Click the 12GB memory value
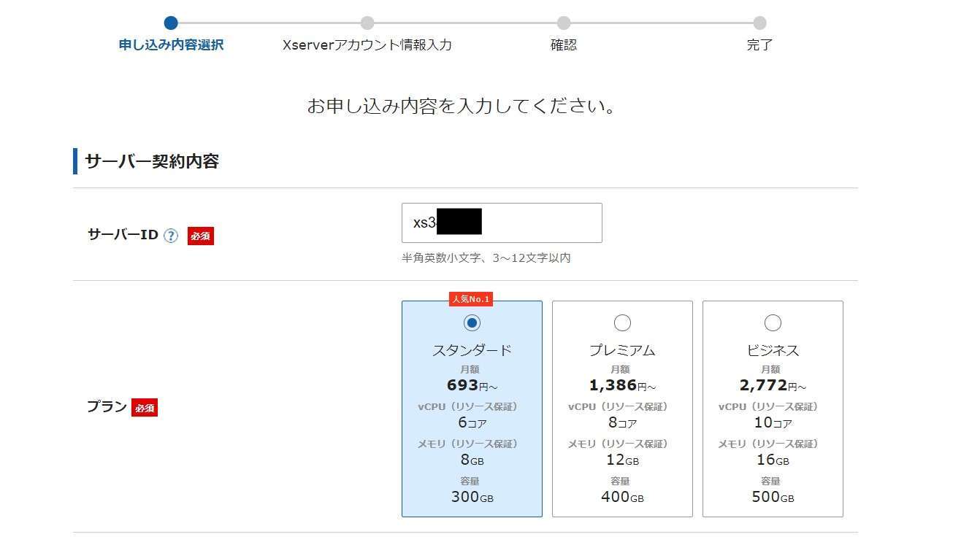Screen dimensions: 980x545 click(622, 460)
